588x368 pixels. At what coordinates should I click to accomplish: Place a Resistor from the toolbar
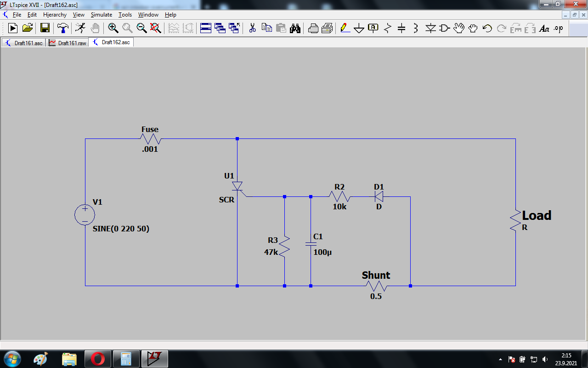(388, 28)
